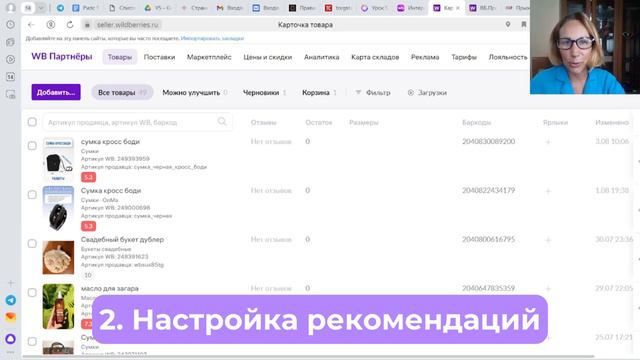Image resolution: width=640 pixels, height=360 pixels.
Task: Click the site lock icon beside seller.wildberries.ru
Action: click(x=87, y=25)
